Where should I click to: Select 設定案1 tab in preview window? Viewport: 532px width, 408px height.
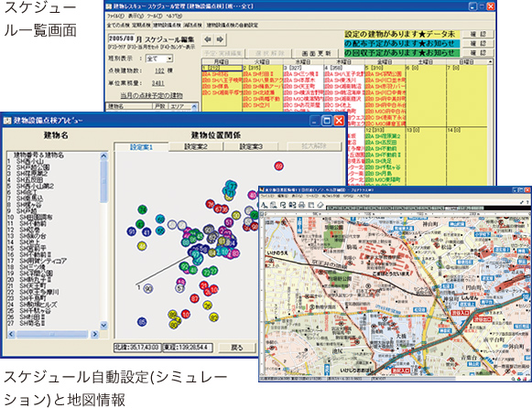point(141,147)
